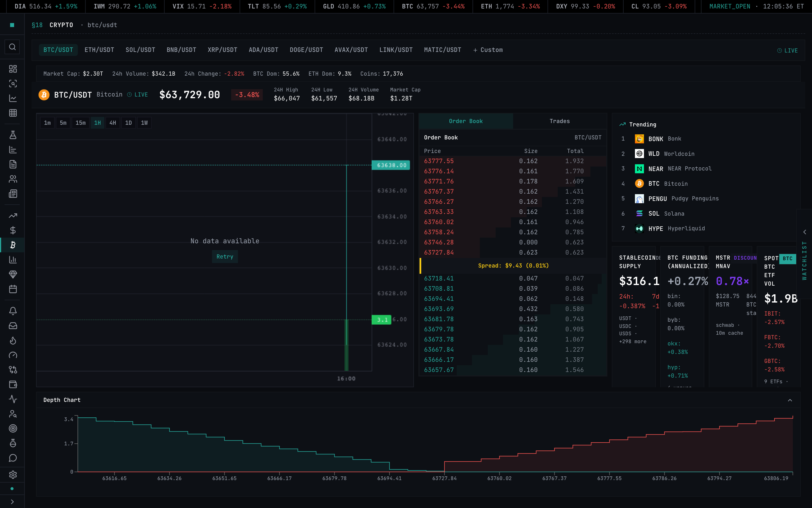812x508 pixels.
Task: Select the 1D chart timeframe
Action: click(129, 123)
